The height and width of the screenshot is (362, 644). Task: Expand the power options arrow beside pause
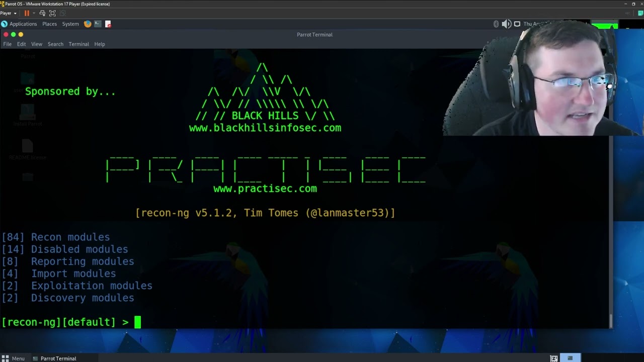click(34, 13)
